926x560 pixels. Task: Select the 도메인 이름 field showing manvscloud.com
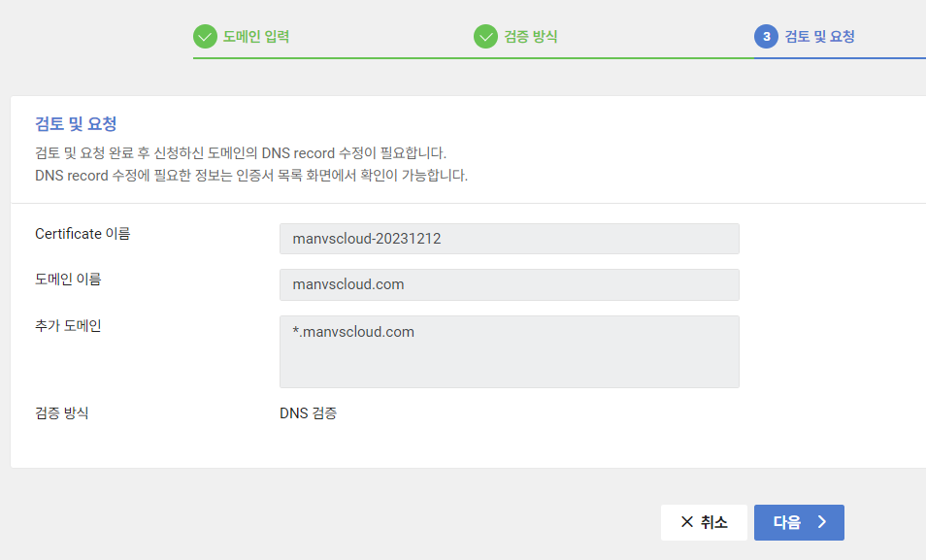[x=509, y=284]
